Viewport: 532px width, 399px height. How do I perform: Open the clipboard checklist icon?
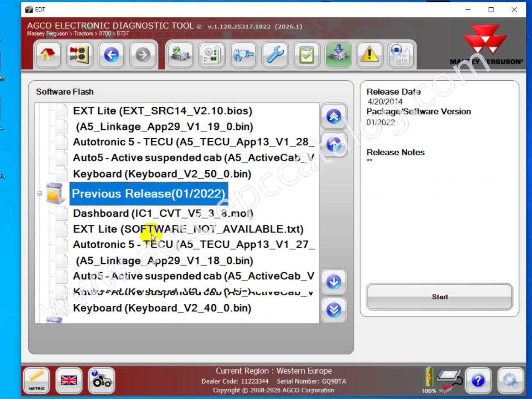point(307,55)
